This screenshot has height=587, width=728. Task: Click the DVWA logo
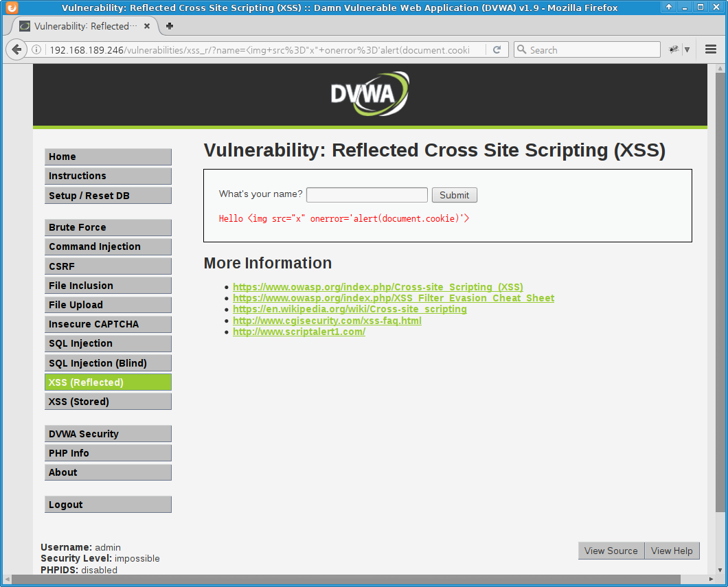click(x=369, y=94)
